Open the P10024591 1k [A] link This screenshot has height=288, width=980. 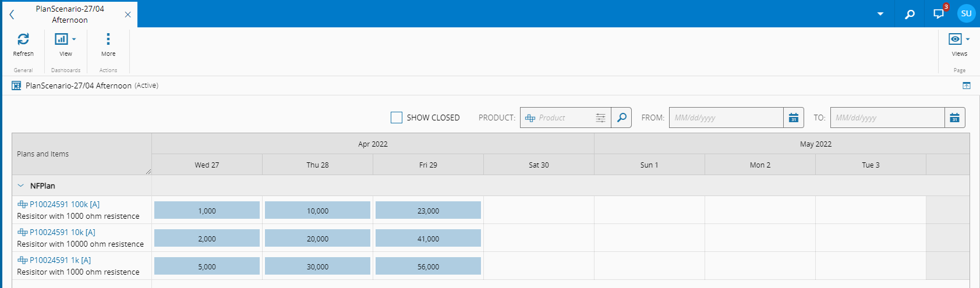pos(60,260)
